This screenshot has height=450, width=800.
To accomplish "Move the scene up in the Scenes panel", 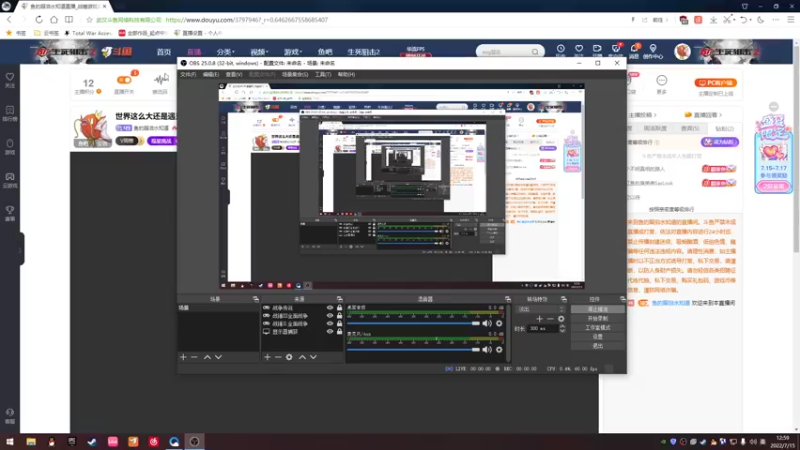I will 207,357.
